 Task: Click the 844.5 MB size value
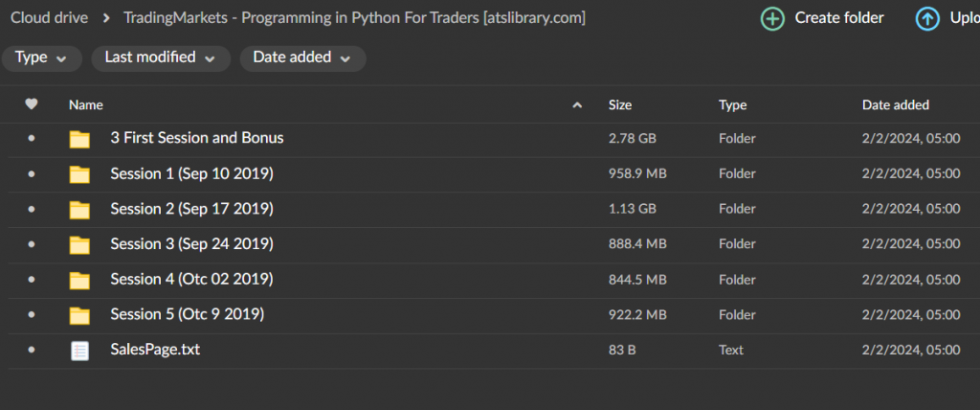pos(637,279)
